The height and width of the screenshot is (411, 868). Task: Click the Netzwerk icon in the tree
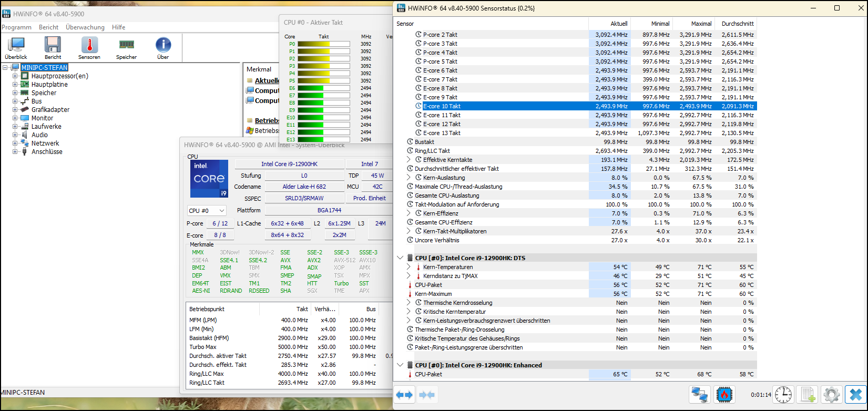[25, 143]
